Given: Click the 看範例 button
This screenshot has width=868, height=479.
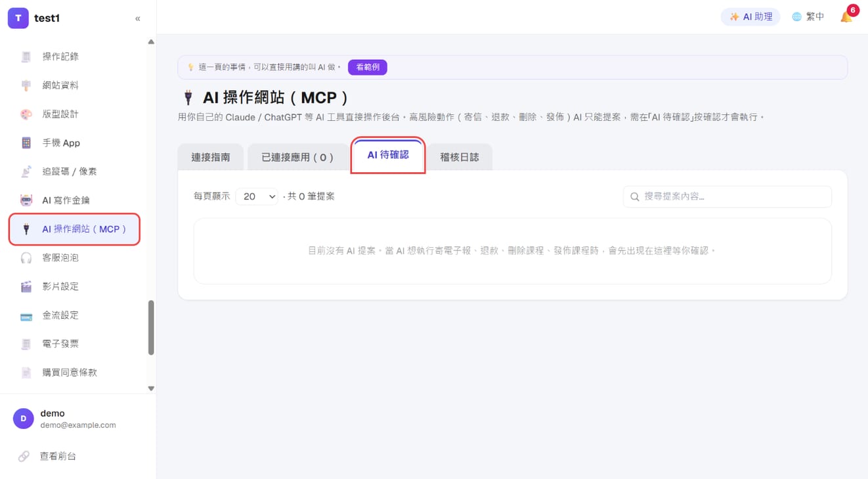Looking at the screenshot, I should point(368,67).
